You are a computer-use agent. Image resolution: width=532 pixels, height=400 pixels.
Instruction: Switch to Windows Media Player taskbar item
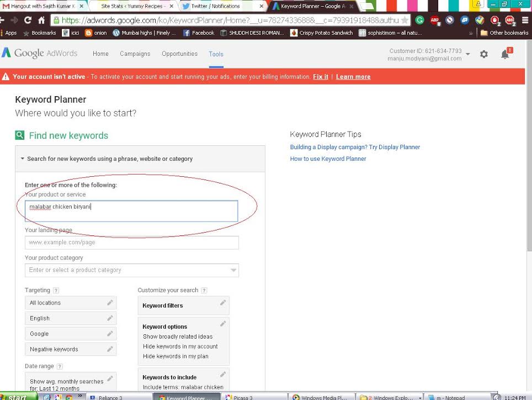pos(321,397)
